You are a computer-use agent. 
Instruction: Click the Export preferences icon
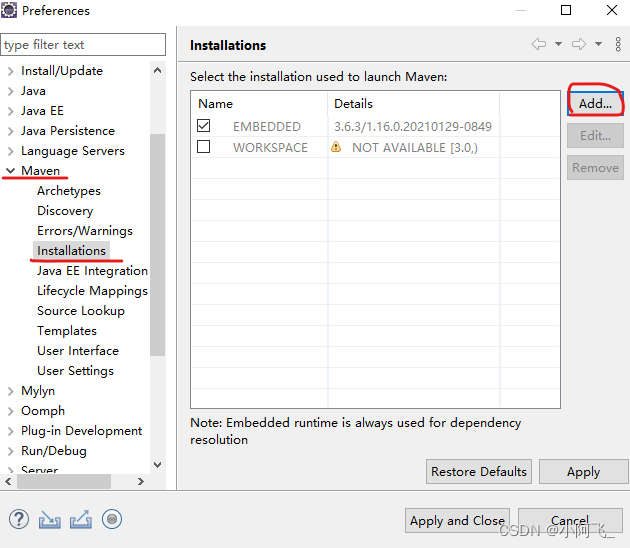(81, 519)
